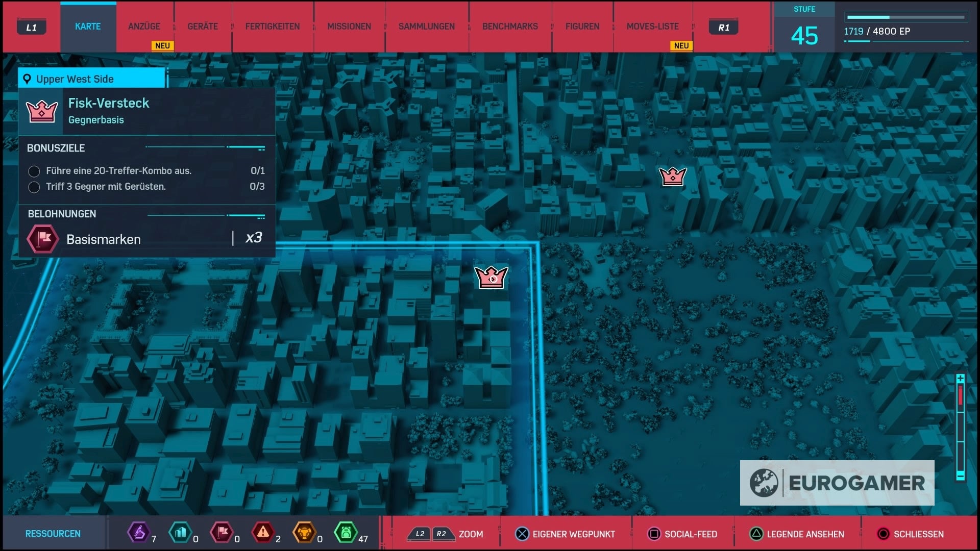
Task: Click SCHLIESSEN to close the map
Action: coord(919,534)
